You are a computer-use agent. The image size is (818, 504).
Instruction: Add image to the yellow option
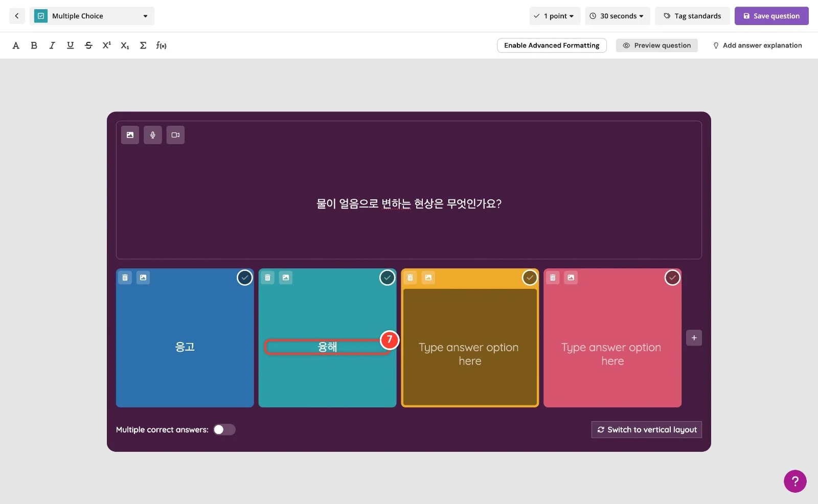pyautogui.click(x=428, y=278)
